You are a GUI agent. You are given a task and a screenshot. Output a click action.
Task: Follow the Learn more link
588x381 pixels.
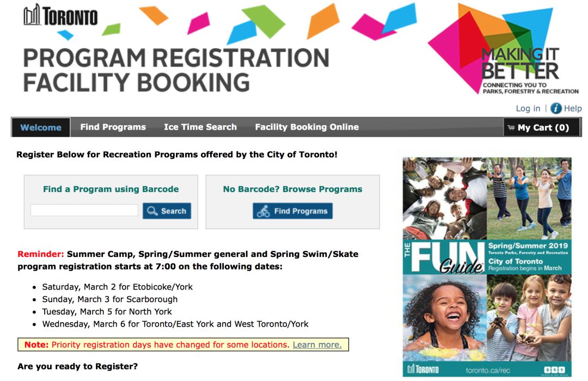coord(317,345)
